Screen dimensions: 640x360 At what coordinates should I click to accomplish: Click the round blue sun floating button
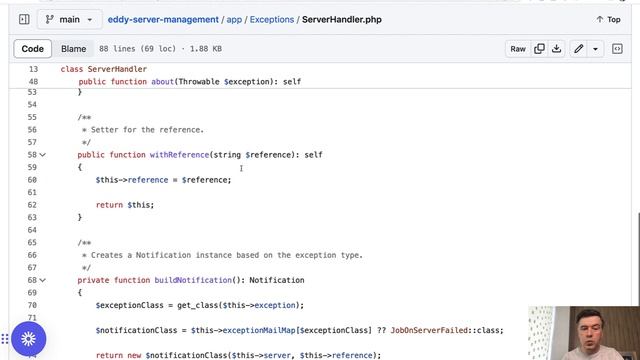pyautogui.click(x=29, y=339)
